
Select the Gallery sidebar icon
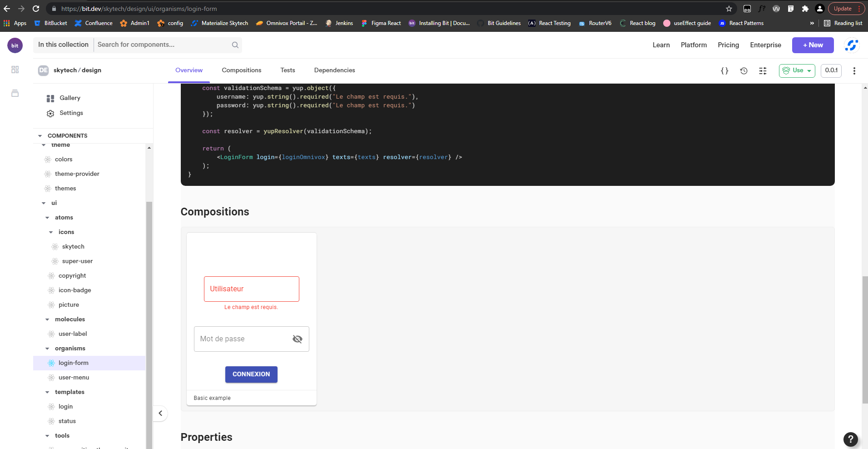pos(50,98)
